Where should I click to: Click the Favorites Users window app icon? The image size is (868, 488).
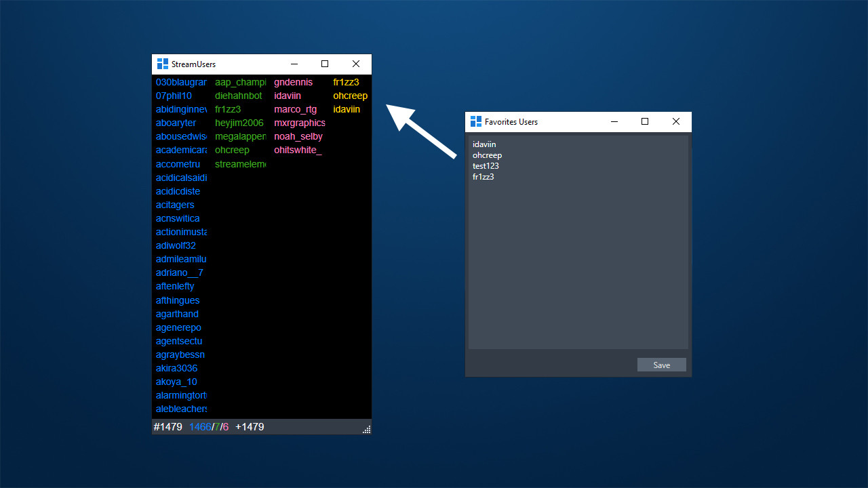click(x=475, y=122)
